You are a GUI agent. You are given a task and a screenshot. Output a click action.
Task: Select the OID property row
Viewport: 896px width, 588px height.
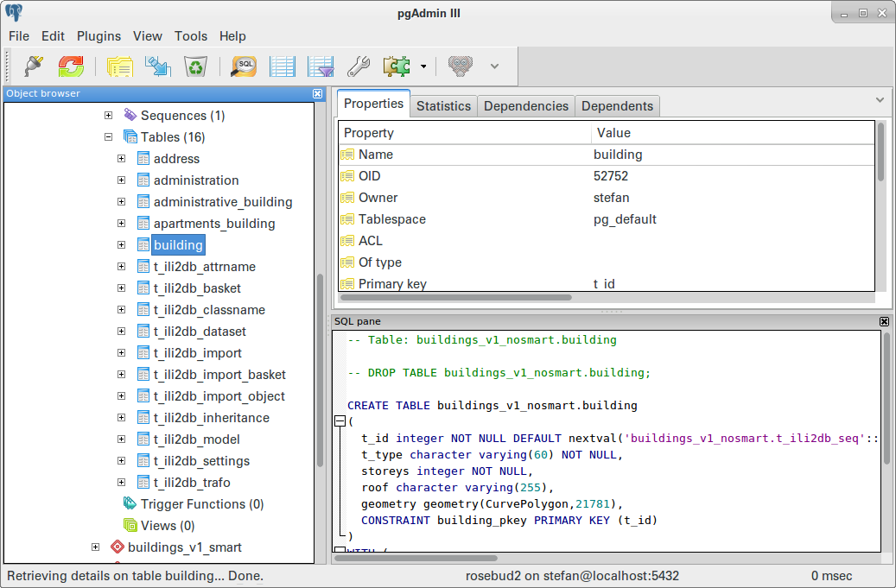pyautogui.click(x=607, y=176)
